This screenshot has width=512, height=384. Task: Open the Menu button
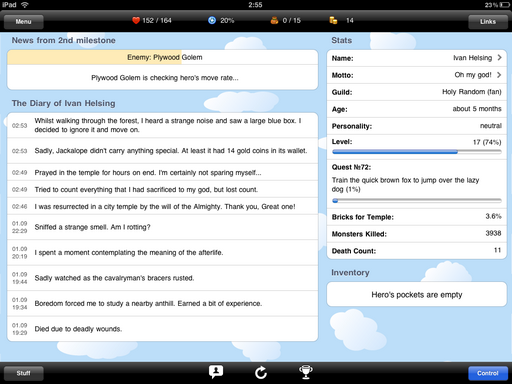tap(23, 22)
